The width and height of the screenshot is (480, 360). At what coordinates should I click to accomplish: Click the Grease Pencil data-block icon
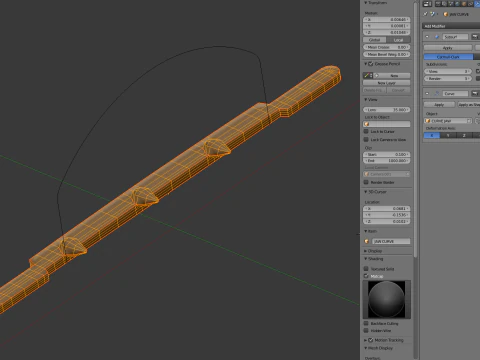coord(368,76)
